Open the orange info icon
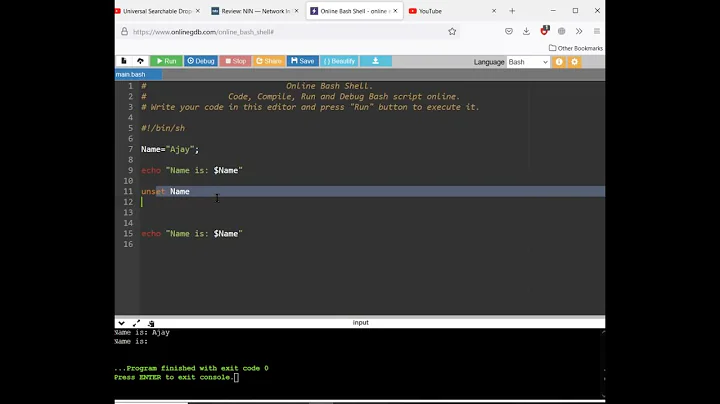Image resolution: width=720 pixels, height=404 pixels. (559, 61)
